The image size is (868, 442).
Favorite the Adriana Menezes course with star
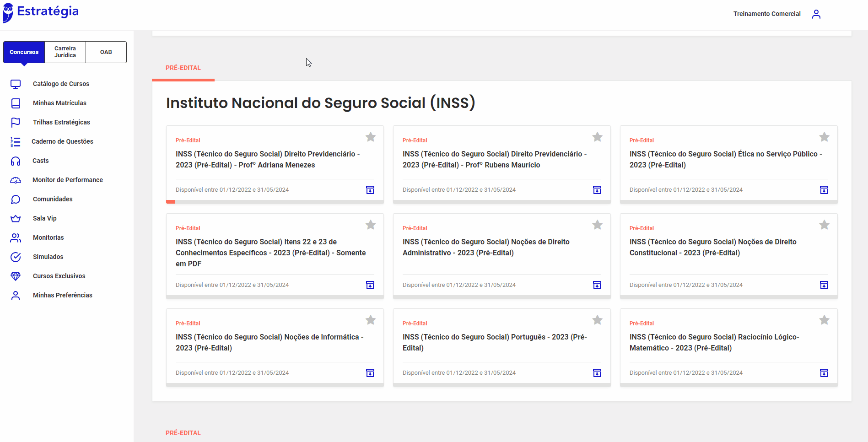[x=371, y=137]
